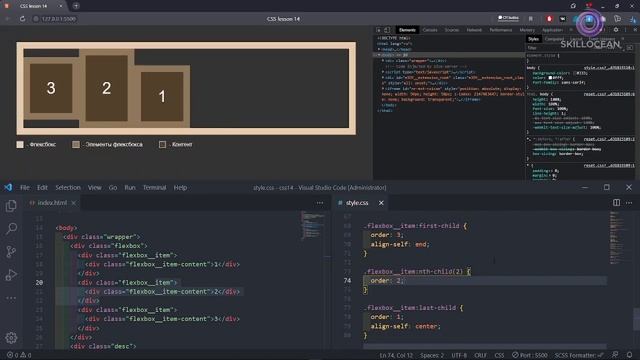
Task: Change language mode via CSS status item
Action: click(499, 355)
